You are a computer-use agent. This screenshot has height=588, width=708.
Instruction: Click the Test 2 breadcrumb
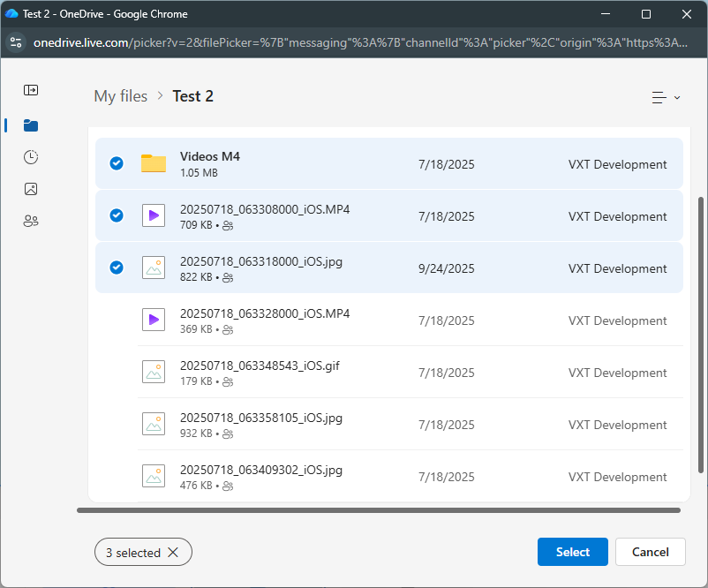click(x=192, y=96)
